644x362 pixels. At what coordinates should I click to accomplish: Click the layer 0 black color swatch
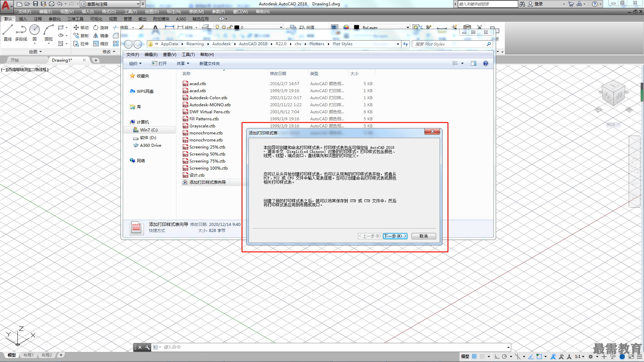[x=237, y=27]
